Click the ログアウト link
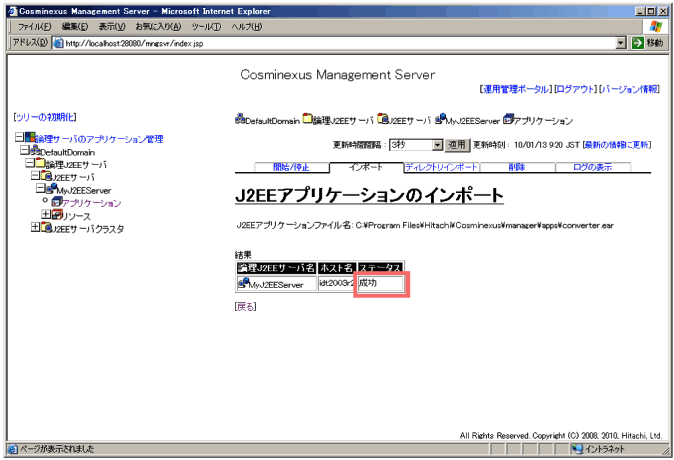The image size is (674, 460). coord(576,89)
